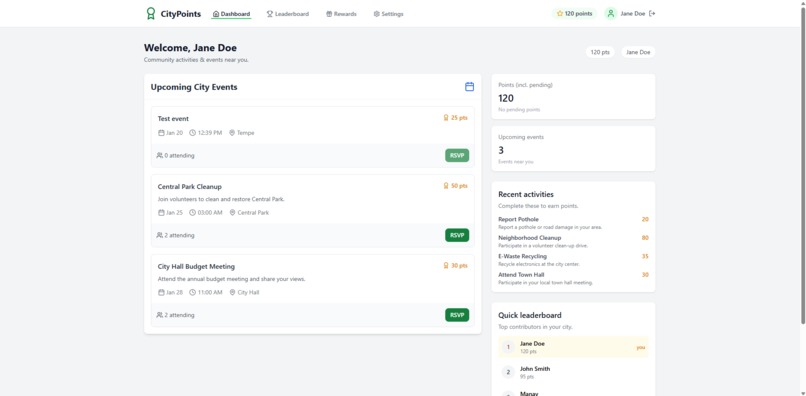Click the calendar icon beside Jan 28
The height and width of the screenshot is (396, 806).
pos(161,292)
